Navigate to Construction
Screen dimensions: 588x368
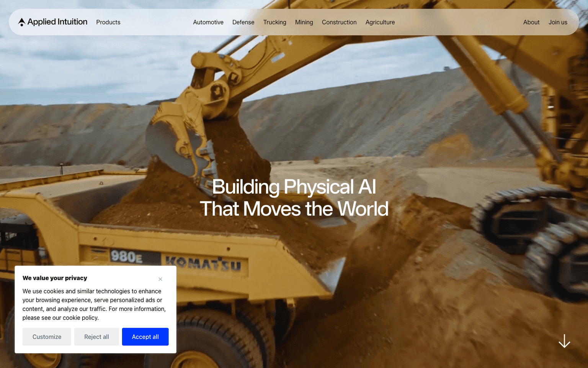click(x=339, y=22)
